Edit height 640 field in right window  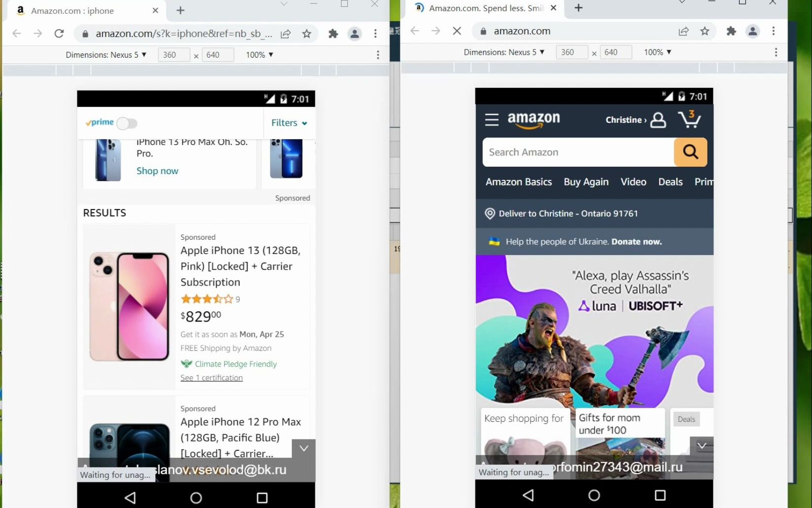[615, 52]
